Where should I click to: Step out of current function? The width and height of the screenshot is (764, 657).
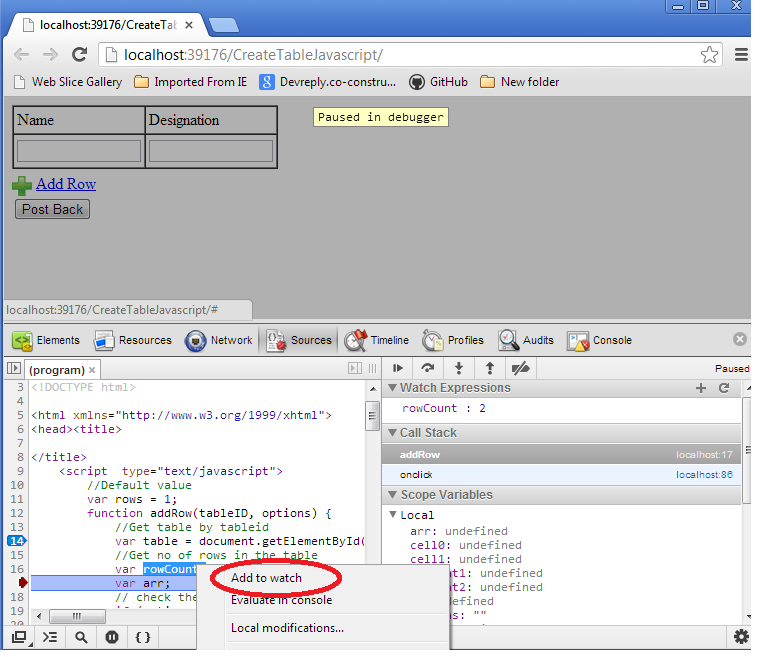pos(489,368)
